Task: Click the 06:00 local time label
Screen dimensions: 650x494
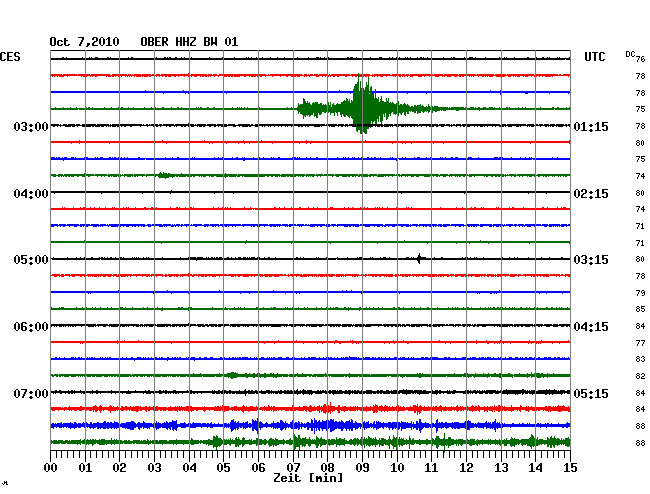Action: (x=31, y=327)
